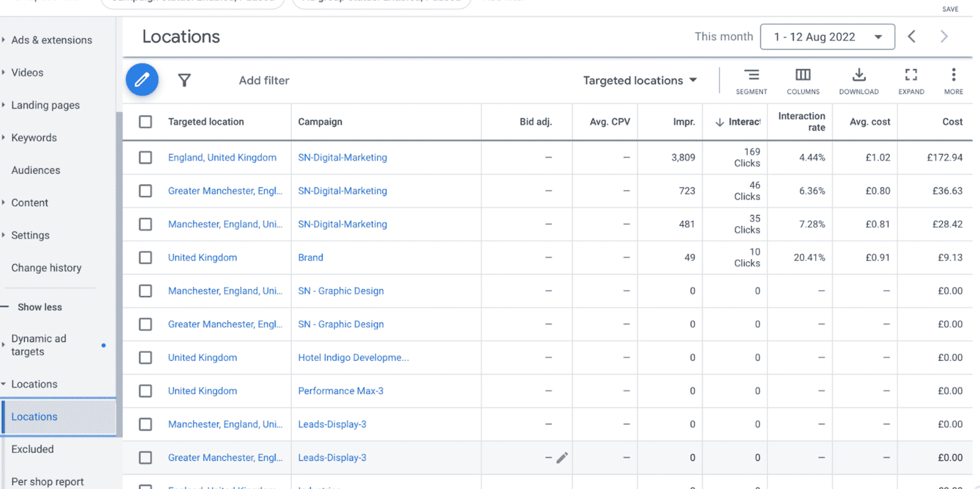
Task: Edit bid adjustment for Leads-Display-3 row
Action: pyautogui.click(x=562, y=458)
